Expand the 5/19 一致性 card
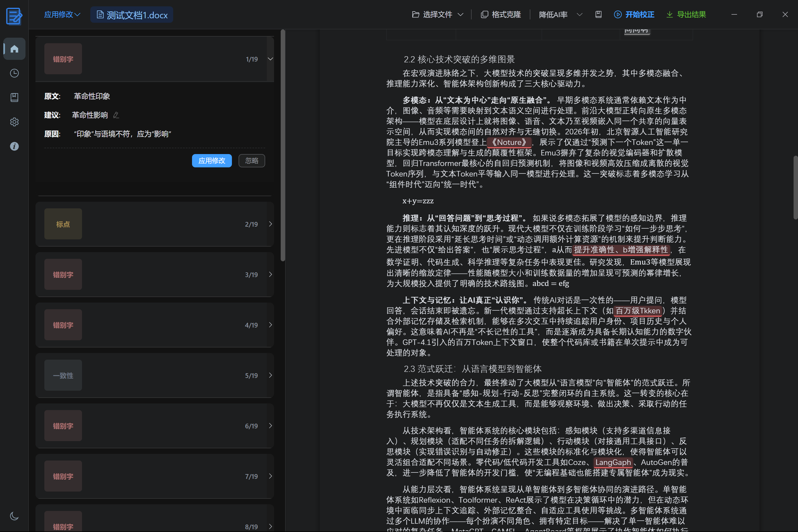Screen dimensions: 798x532 tap(270, 375)
